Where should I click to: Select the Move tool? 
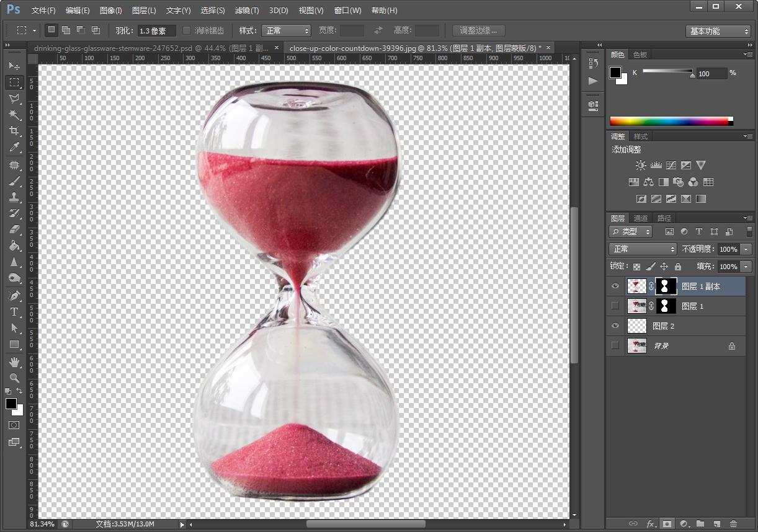tap(14, 66)
